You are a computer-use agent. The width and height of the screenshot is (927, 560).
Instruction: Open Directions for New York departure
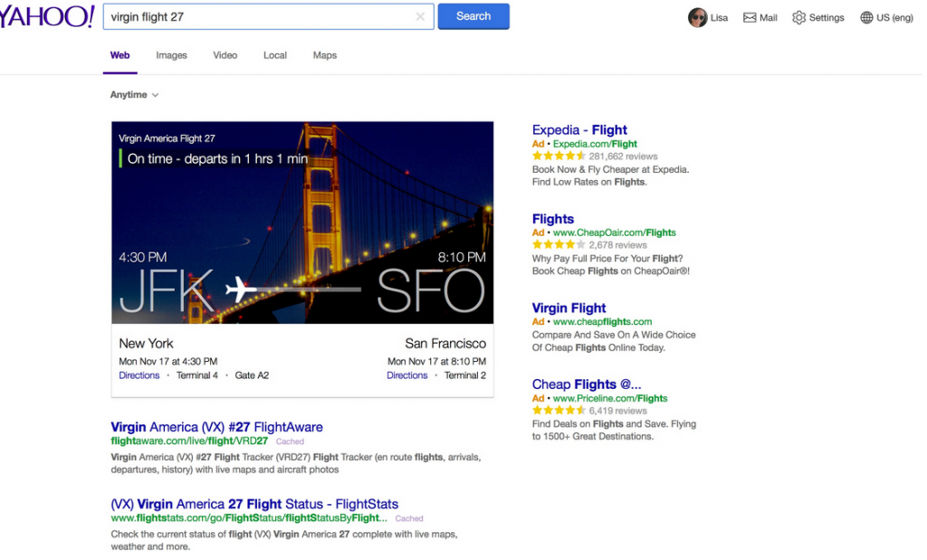139,375
